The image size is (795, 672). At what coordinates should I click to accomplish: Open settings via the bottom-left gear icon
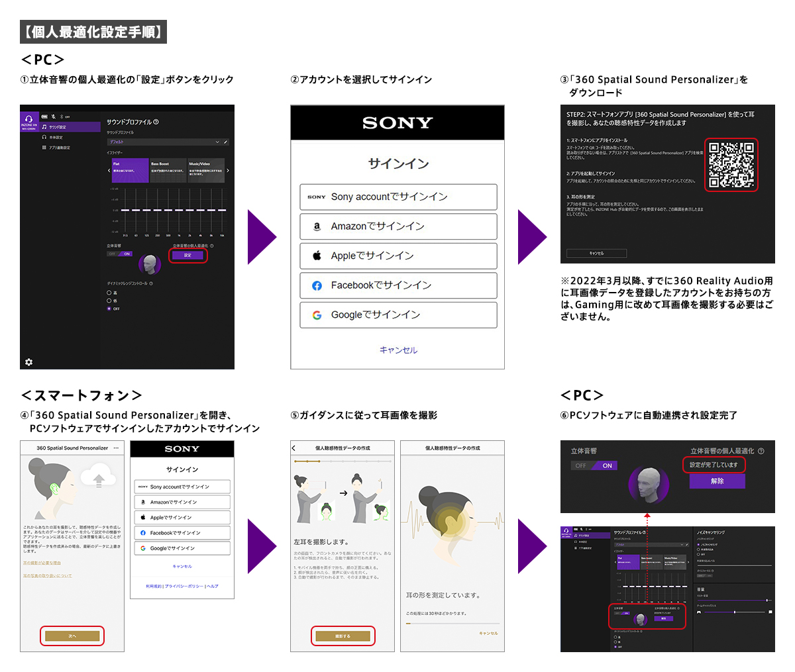tap(28, 362)
